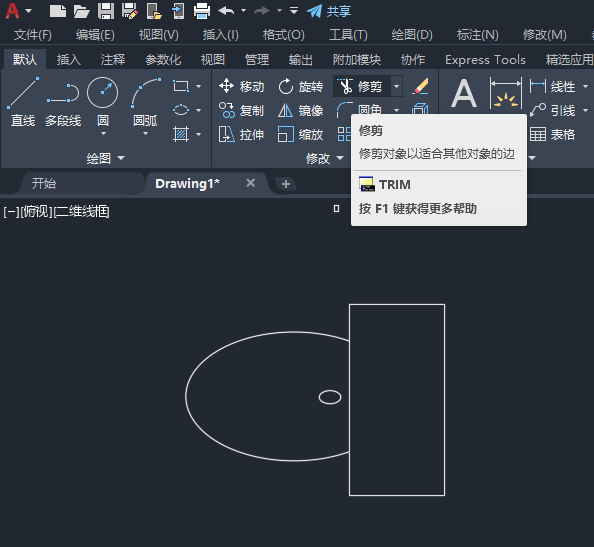Screen dimensions: 594x547
Task: Switch to the Annotate (注释) ribbon tab
Action: pyautogui.click(x=113, y=59)
